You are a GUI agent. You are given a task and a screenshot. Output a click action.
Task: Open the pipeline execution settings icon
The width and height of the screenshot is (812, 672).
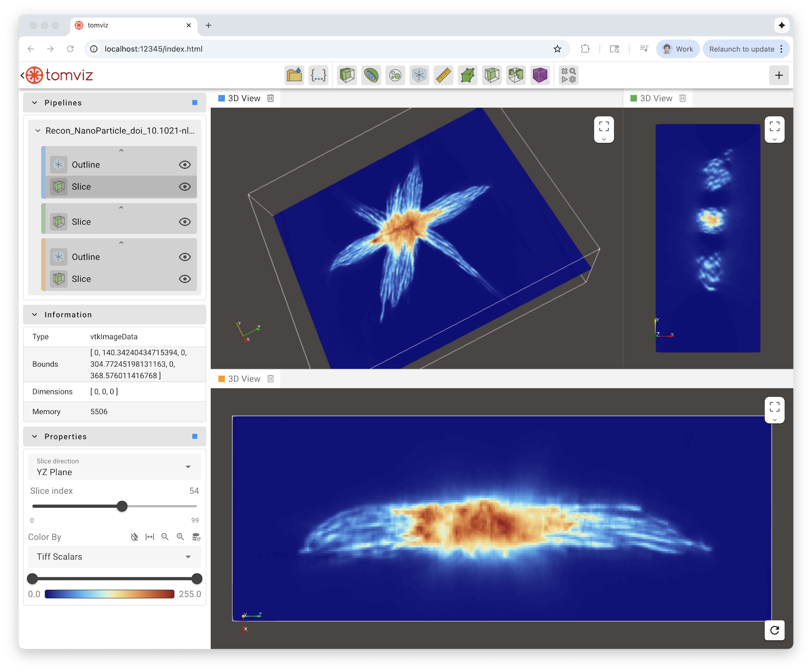569,75
